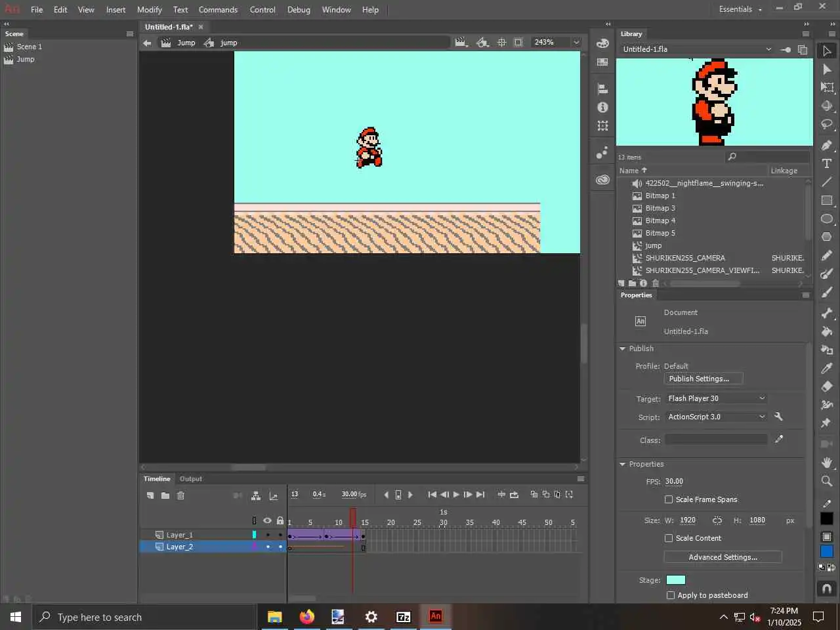Toggle visibility dot for Layer_1
Screen dimensions: 840x630
pyautogui.click(x=268, y=535)
